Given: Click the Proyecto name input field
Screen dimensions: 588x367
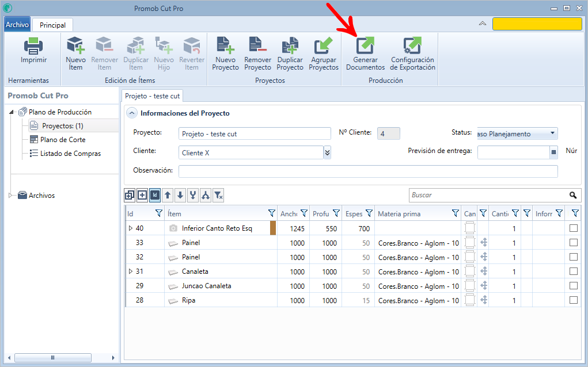Looking at the screenshot, I should pyautogui.click(x=255, y=133).
